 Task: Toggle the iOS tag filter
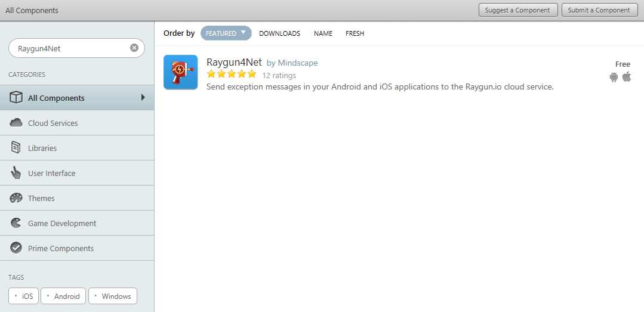(x=24, y=296)
